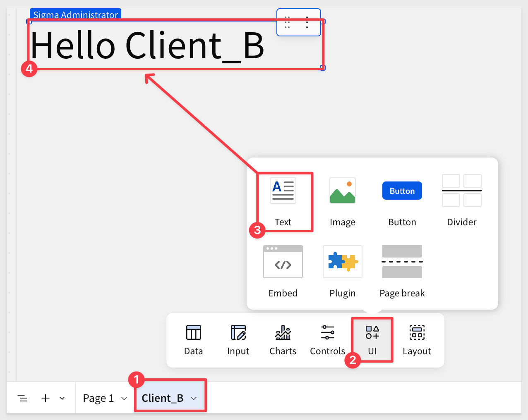Open the Charts element menu
Viewport: 528px width, 420px height.
click(x=283, y=340)
